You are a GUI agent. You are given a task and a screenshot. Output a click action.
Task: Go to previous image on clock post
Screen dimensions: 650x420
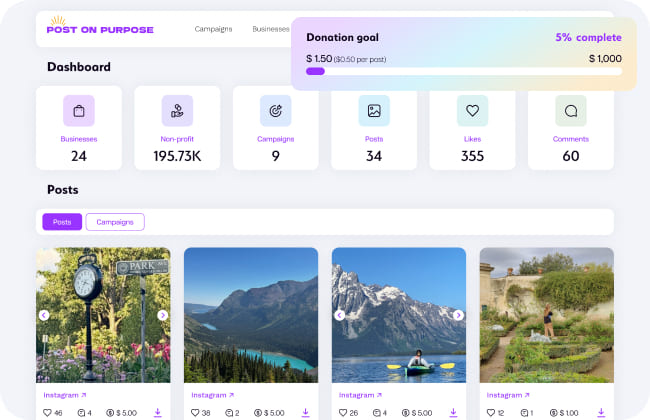[44, 315]
